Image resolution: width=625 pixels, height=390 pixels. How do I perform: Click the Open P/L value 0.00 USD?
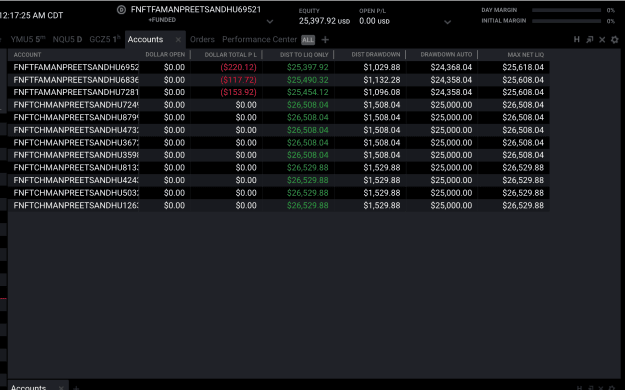(x=374, y=21)
